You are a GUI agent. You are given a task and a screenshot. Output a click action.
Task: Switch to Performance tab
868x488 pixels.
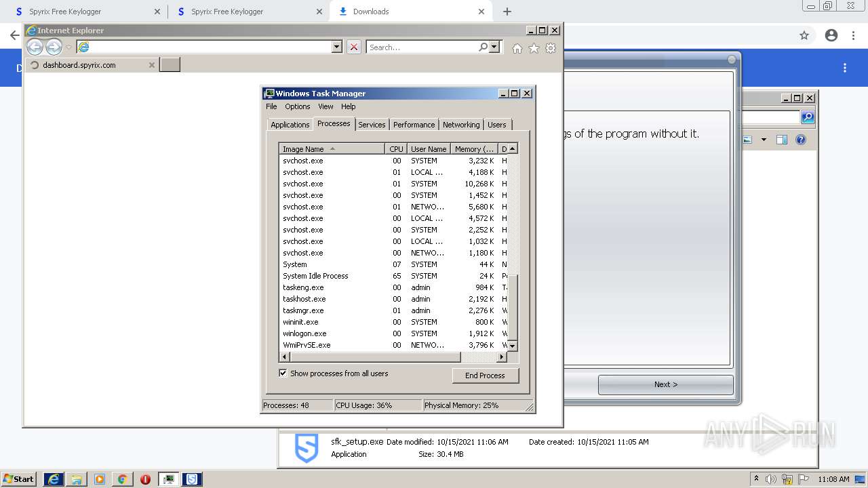[414, 125]
